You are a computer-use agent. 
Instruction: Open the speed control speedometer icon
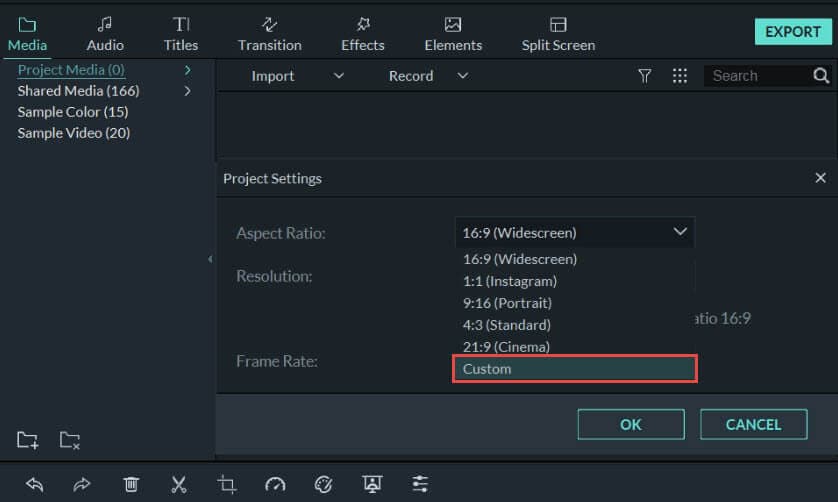(x=275, y=484)
